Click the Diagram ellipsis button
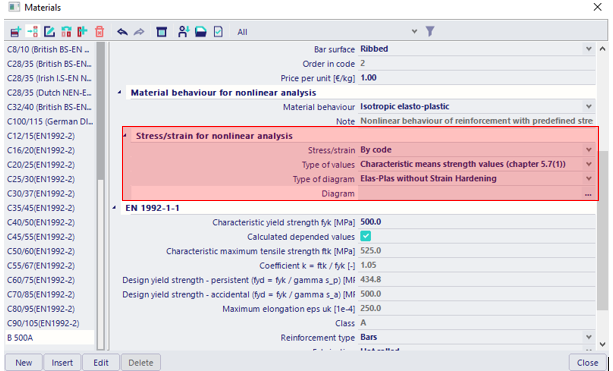The image size is (613, 371). coord(588,194)
